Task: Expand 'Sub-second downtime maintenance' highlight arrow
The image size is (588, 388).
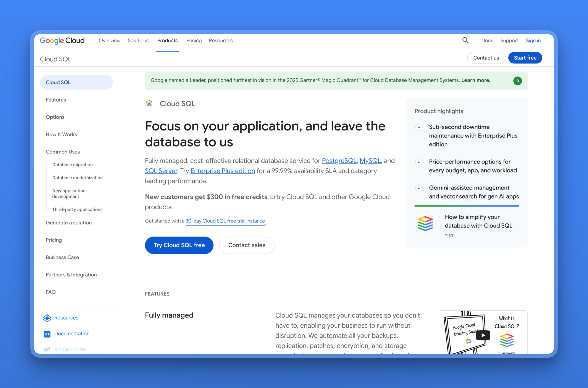Action: (x=419, y=127)
